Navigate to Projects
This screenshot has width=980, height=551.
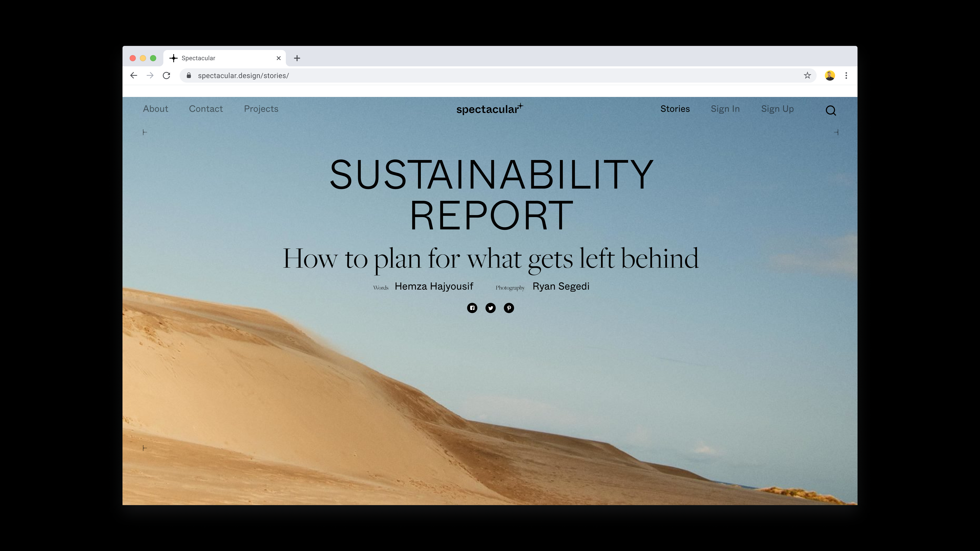(261, 109)
